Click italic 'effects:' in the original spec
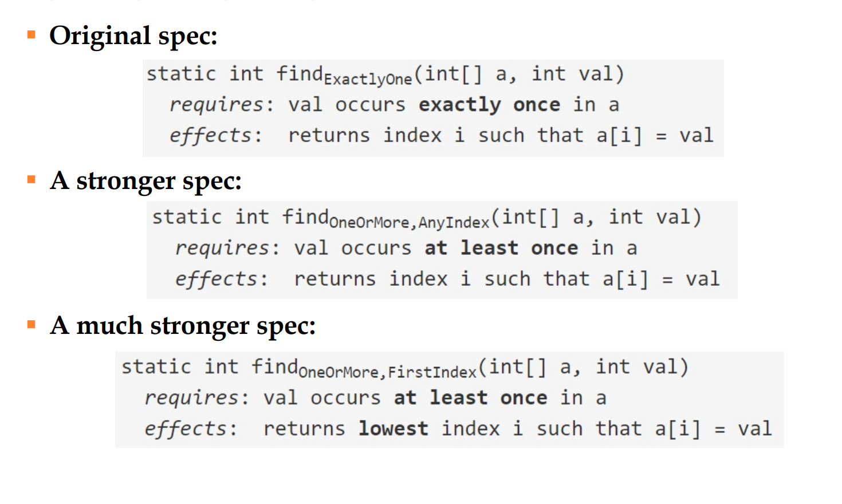 point(215,136)
